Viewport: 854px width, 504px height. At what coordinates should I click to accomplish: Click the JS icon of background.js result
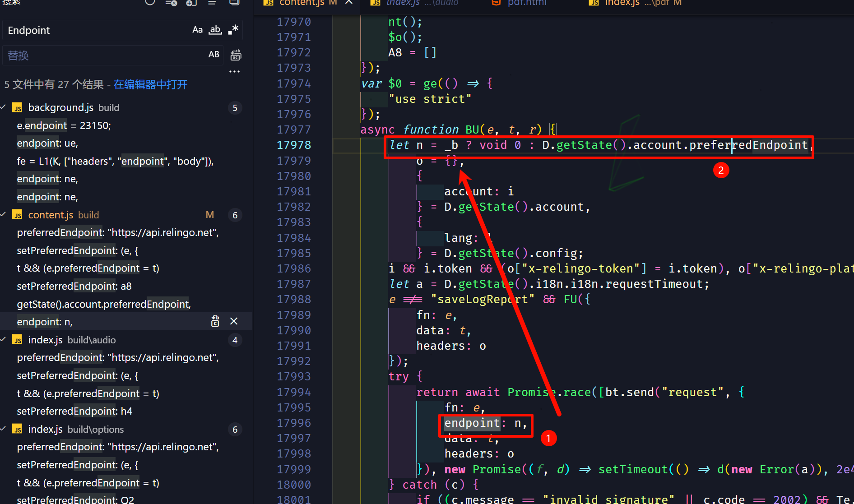click(18, 108)
